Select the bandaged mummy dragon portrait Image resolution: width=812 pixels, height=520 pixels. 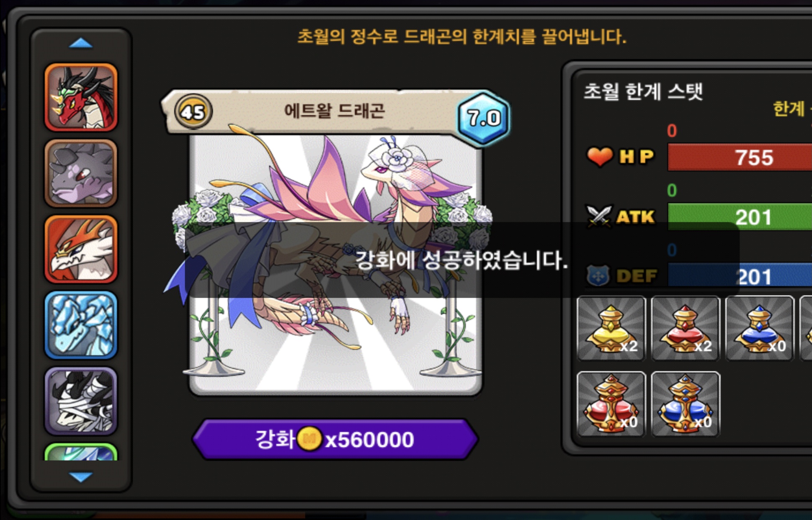81,401
